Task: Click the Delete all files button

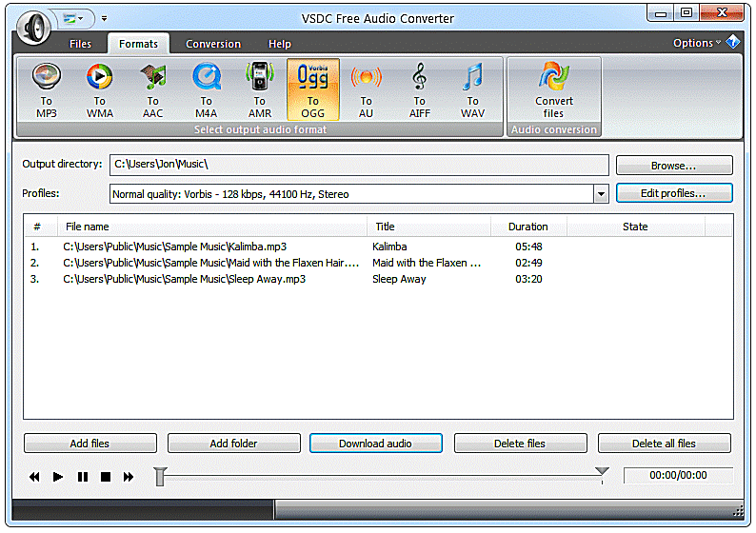Action: 665,444
